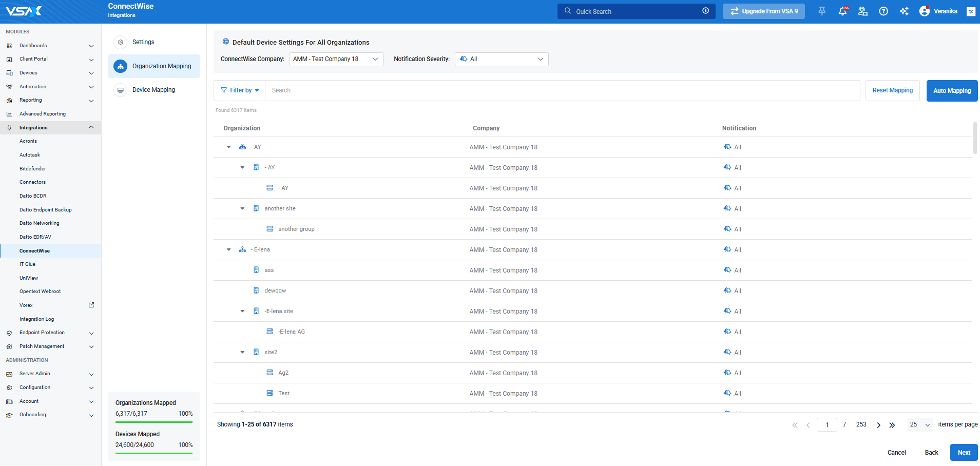Open the help question mark icon
This screenshot has width=980, height=466.
[883, 11]
